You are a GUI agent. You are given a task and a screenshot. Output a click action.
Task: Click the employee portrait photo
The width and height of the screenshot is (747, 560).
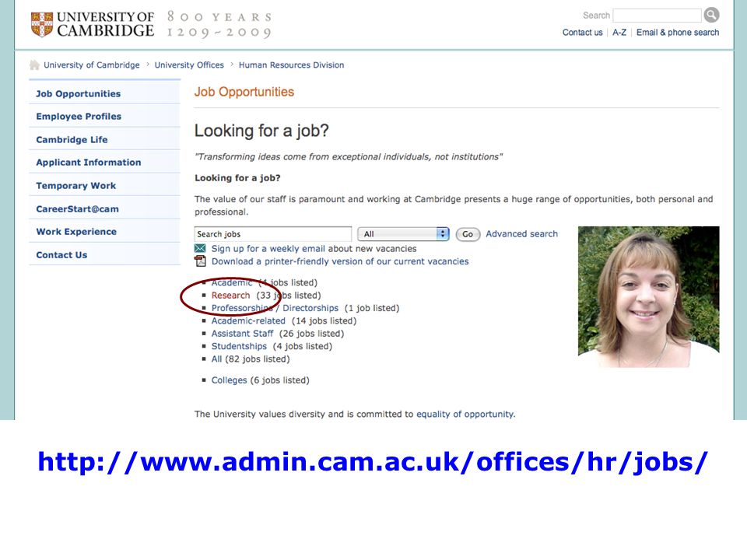click(648, 296)
